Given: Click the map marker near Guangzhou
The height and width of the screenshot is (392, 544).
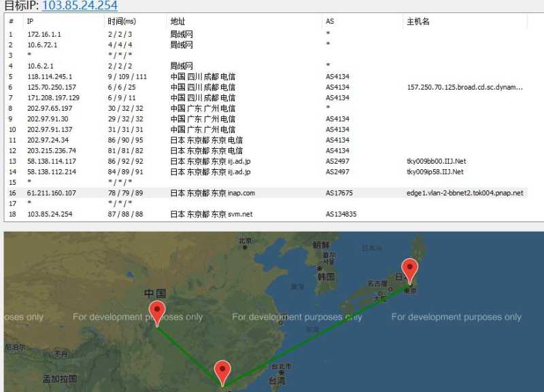Looking at the screenshot, I should [222, 373].
